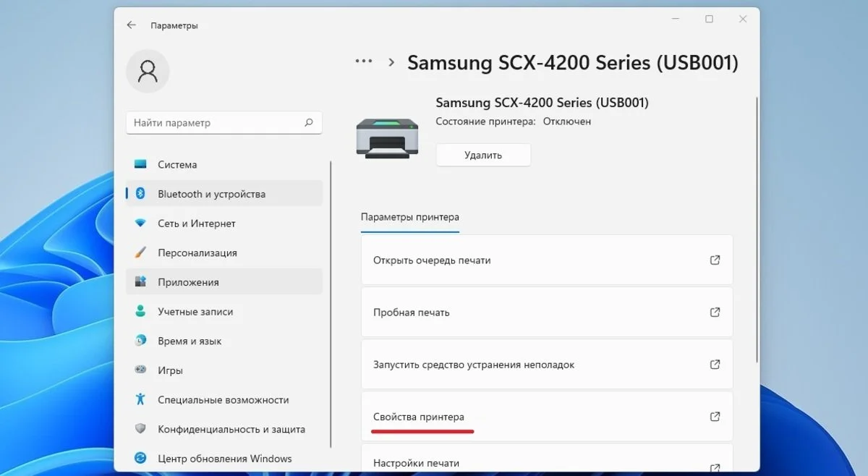Click external-link icon for Пробная печать
The width and height of the screenshot is (868, 476).
(x=715, y=312)
